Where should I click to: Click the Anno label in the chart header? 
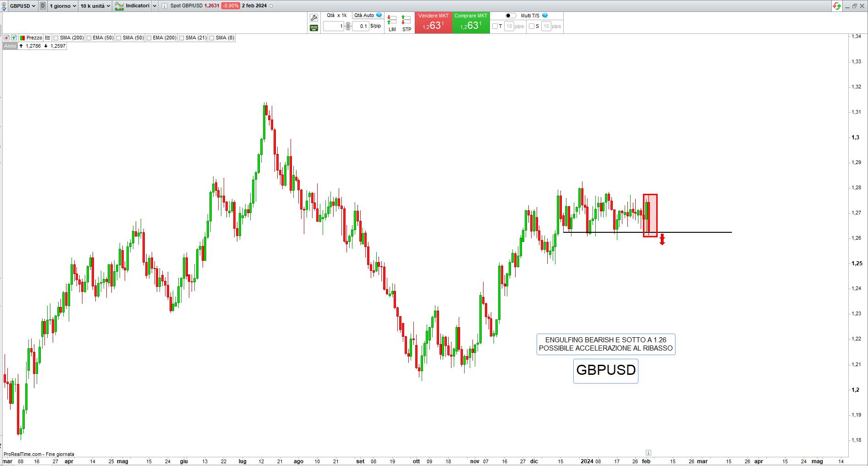coord(10,46)
